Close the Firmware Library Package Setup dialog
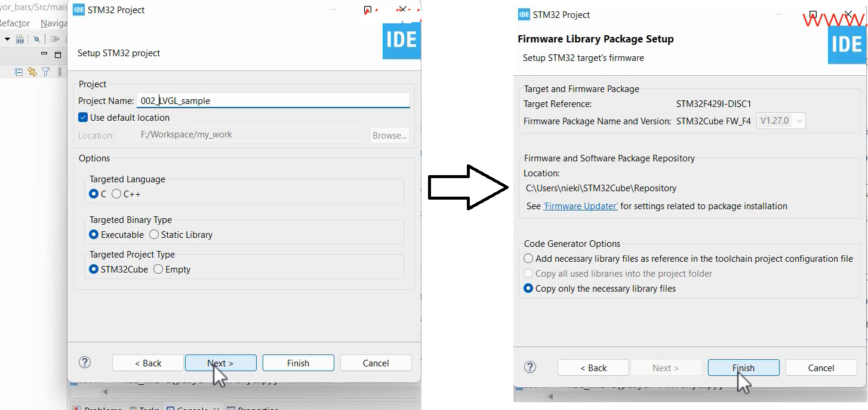This screenshot has width=868, height=410. pyautogui.click(x=848, y=14)
